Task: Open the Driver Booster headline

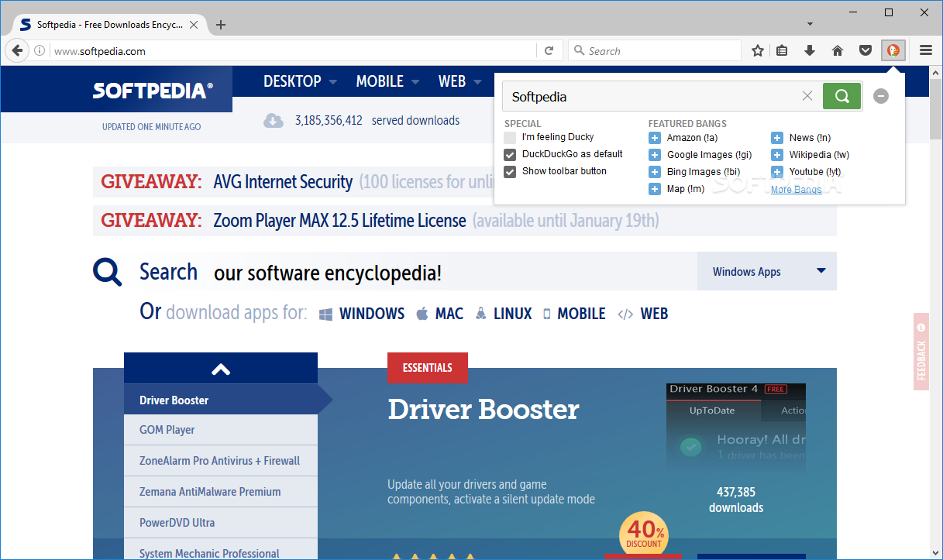Action: (x=484, y=410)
